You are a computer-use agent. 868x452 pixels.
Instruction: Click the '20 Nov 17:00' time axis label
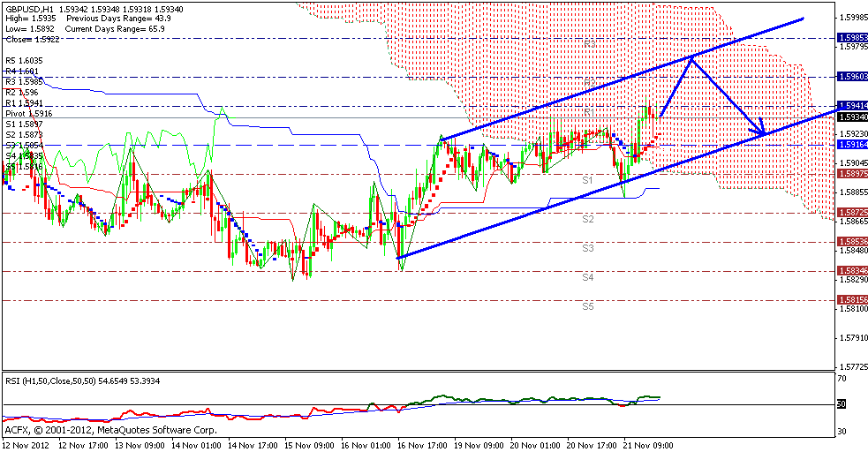[x=593, y=445]
